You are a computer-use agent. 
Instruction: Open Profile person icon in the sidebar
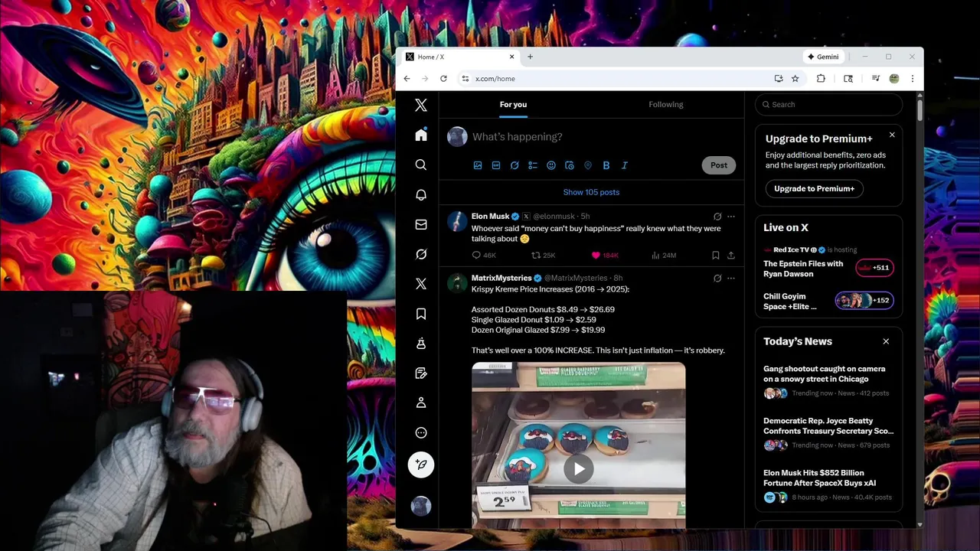point(421,403)
